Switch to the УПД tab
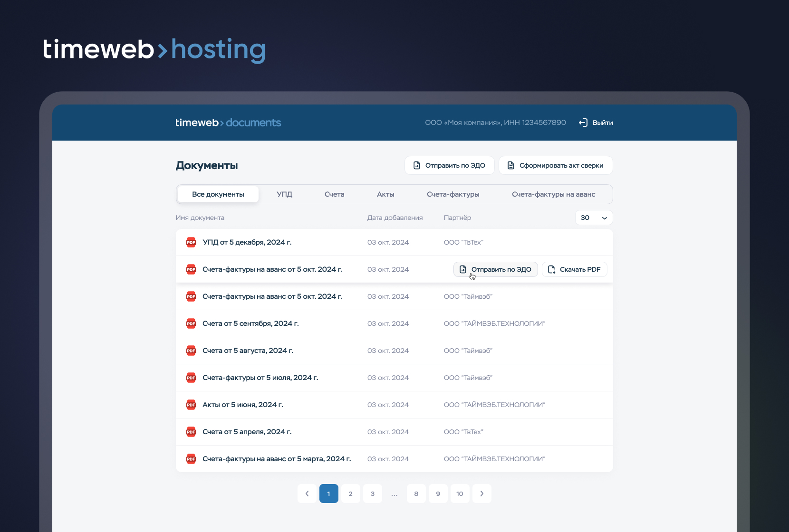This screenshot has width=789, height=532. point(284,194)
